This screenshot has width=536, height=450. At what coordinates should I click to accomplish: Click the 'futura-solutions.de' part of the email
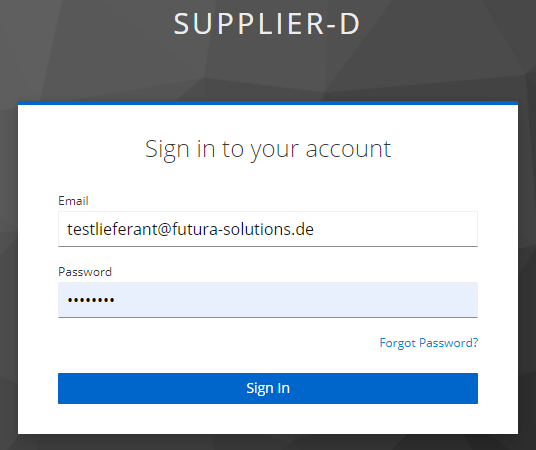[x=243, y=229]
